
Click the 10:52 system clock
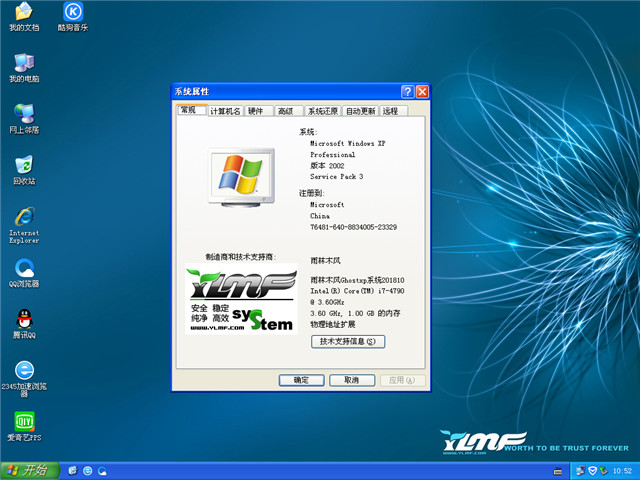[622, 471]
